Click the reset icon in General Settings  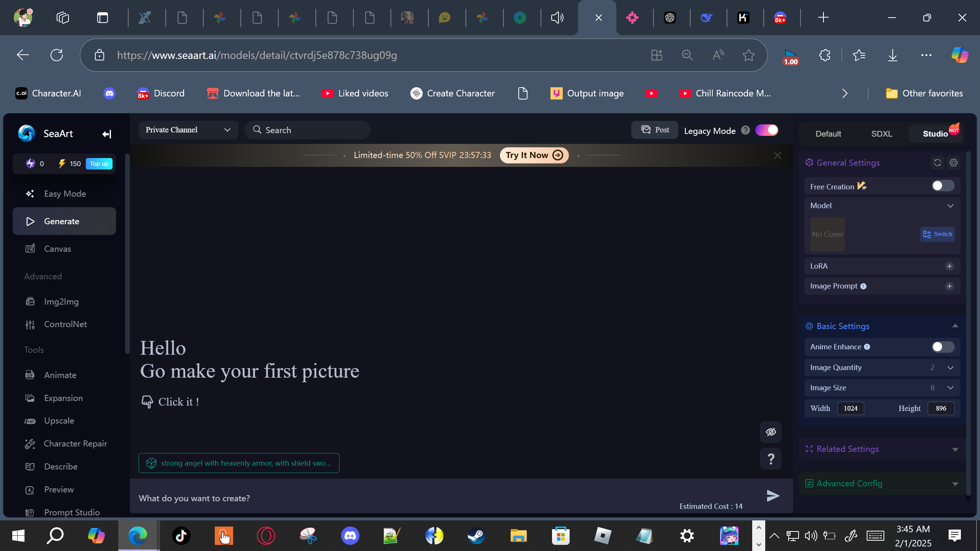click(x=937, y=163)
